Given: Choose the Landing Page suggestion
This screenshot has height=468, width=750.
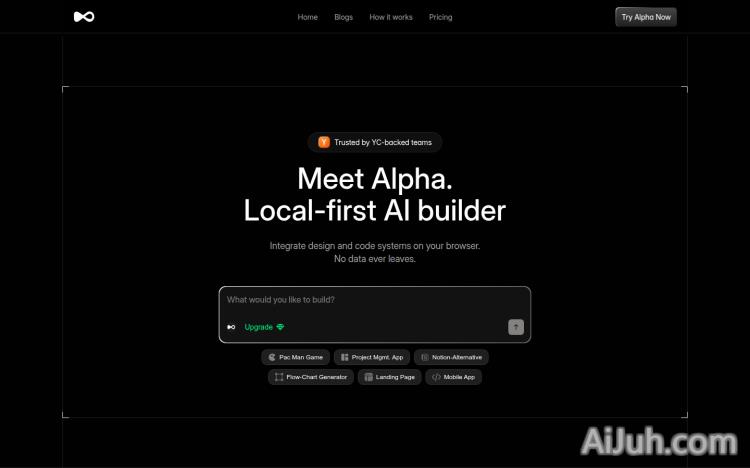Looking at the screenshot, I should 389,377.
